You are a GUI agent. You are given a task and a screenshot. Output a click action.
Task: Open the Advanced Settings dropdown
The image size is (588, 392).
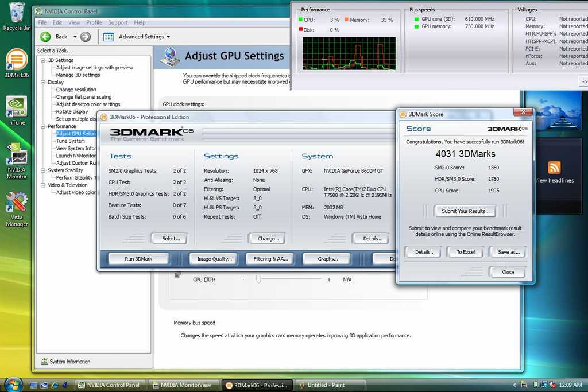[144, 37]
